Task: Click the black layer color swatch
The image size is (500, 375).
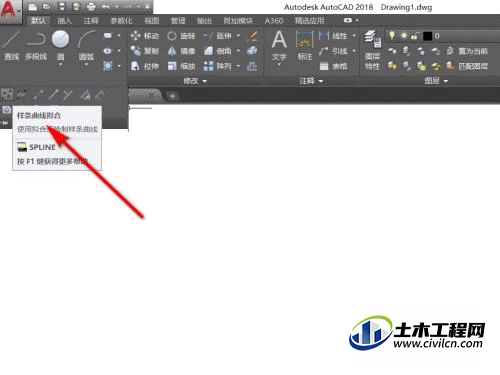Action: [427, 36]
